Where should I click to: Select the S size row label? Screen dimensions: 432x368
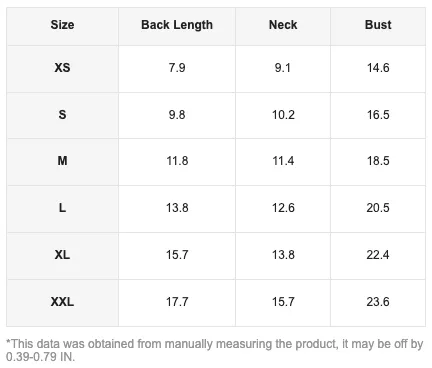62,115
